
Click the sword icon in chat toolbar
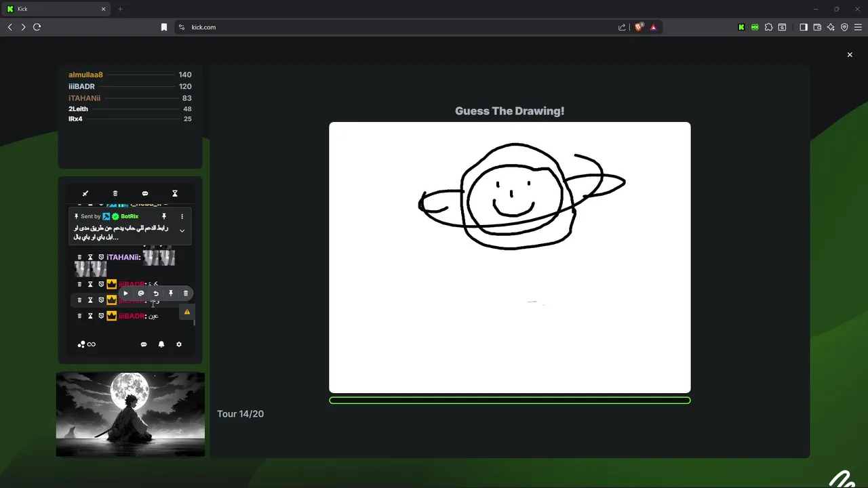pyautogui.click(x=85, y=194)
